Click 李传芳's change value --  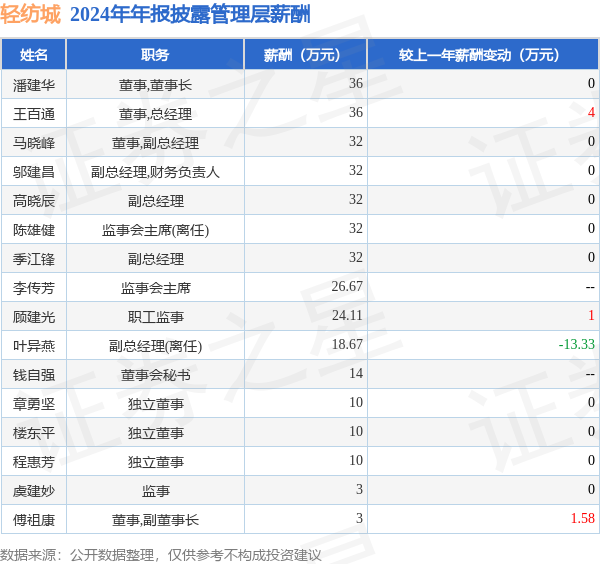pos(590,287)
